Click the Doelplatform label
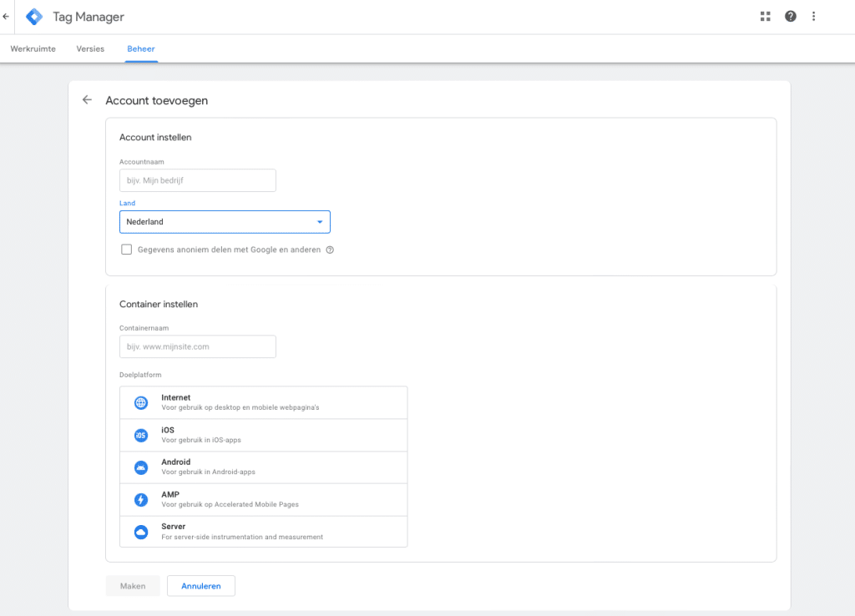855x616 pixels. (x=140, y=375)
